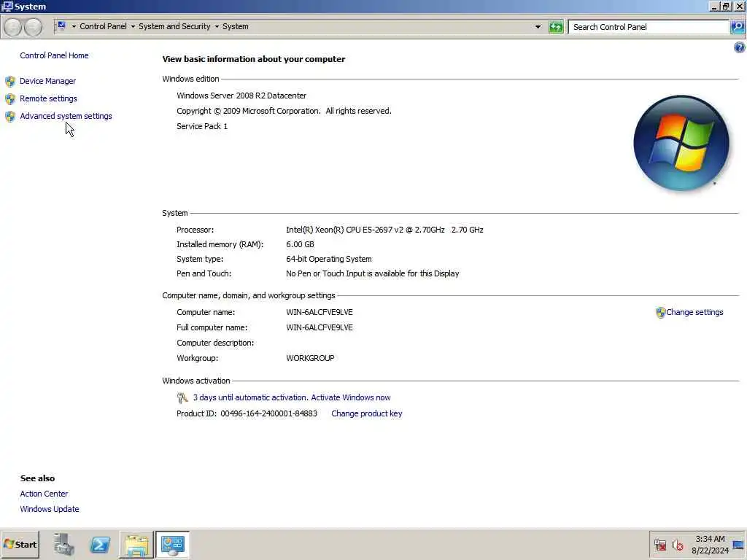Expand dropdown arrow after Control Panel
Image resolution: width=747 pixels, height=560 pixels.
pyautogui.click(x=133, y=27)
